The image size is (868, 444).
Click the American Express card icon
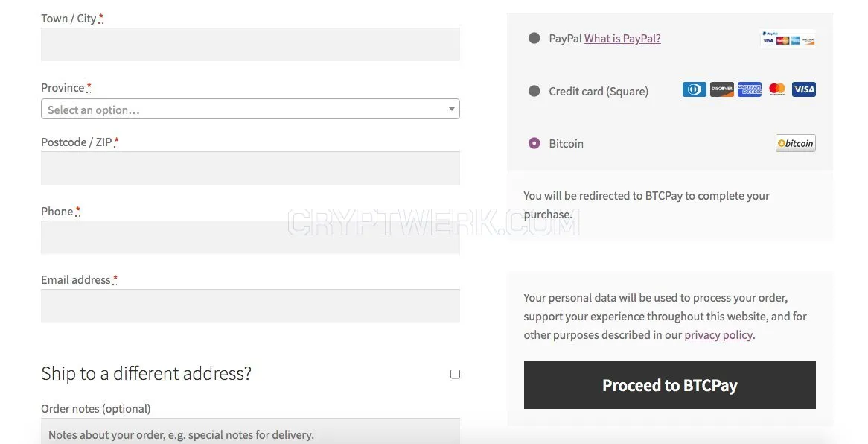[x=750, y=89]
